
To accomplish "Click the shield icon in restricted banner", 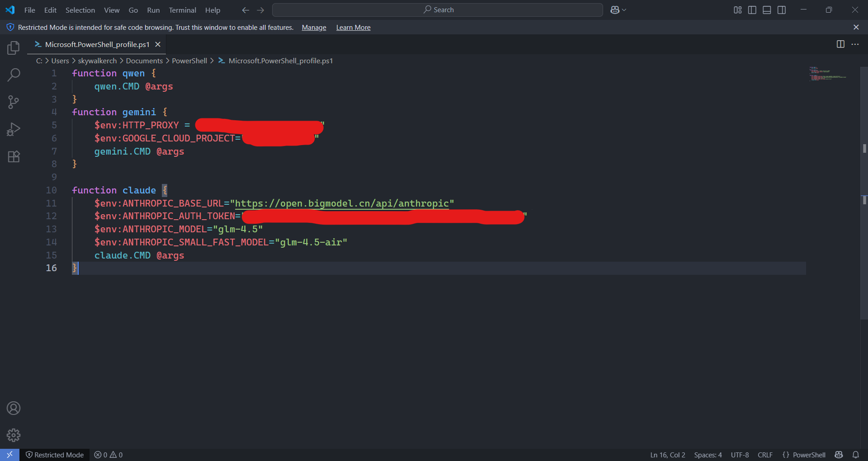I will (10, 27).
